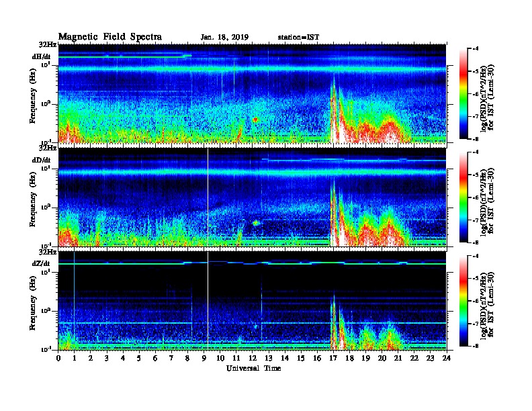Click hour tick label "5" on the time axis
The image size is (532, 411).
(x=139, y=359)
